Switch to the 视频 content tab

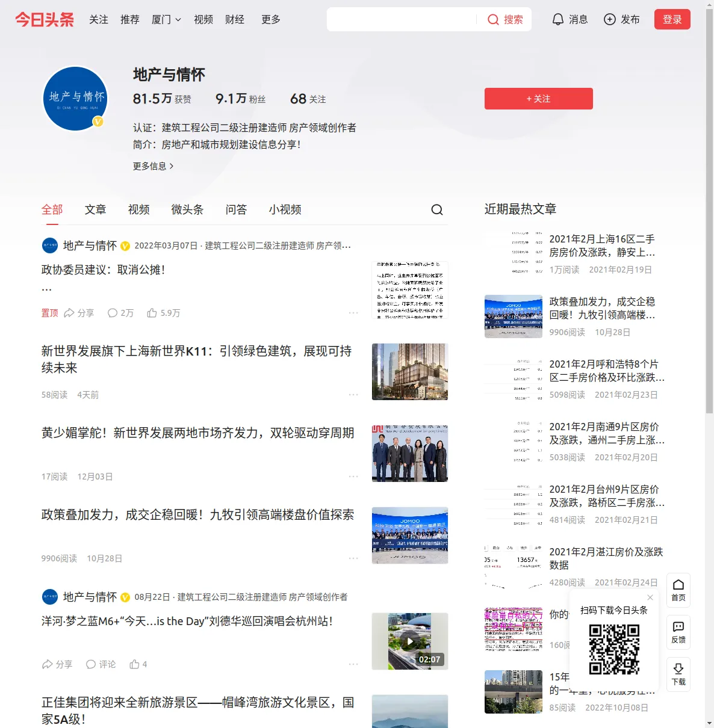pyautogui.click(x=138, y=209)
